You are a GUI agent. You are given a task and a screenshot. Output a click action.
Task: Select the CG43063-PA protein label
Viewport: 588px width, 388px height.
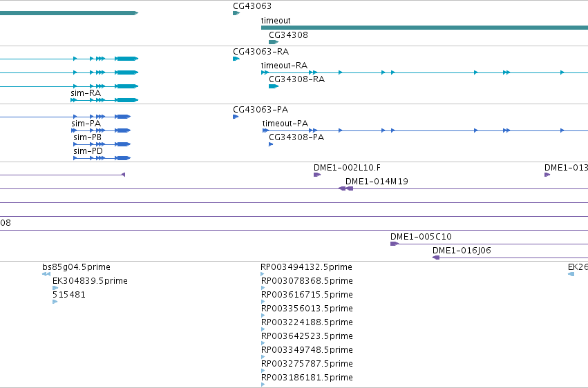(260, 110)
